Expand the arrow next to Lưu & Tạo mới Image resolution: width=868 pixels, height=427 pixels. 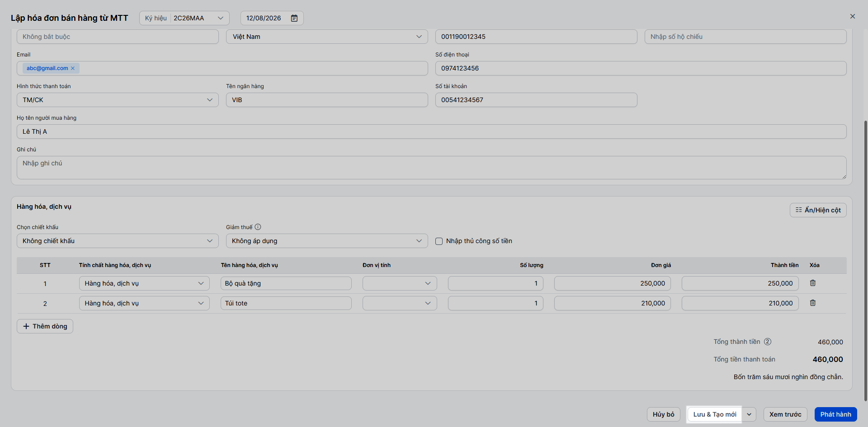749,414
